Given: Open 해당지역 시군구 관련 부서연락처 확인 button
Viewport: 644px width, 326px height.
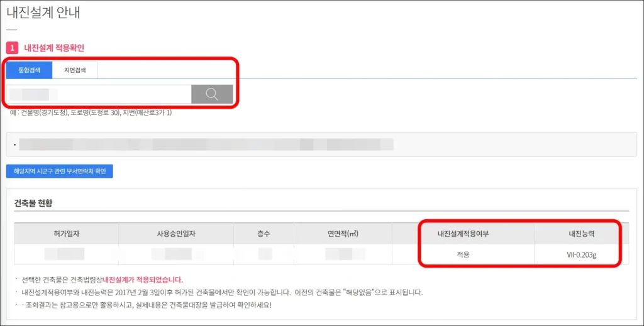Looking at the screenshot, I should pyautogui.click(x=60, y=171).
